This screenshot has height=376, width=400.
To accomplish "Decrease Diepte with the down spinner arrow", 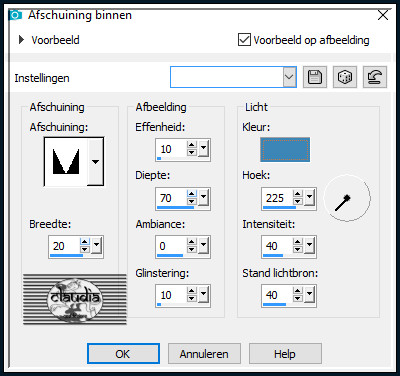I will pos(192,201).
